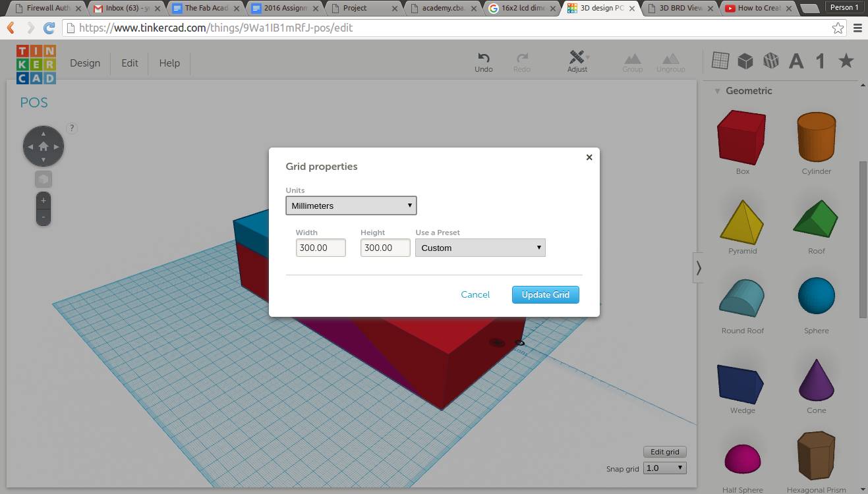Click the Edit grid button
Screen dimensions: 868x494
point(665,452)
